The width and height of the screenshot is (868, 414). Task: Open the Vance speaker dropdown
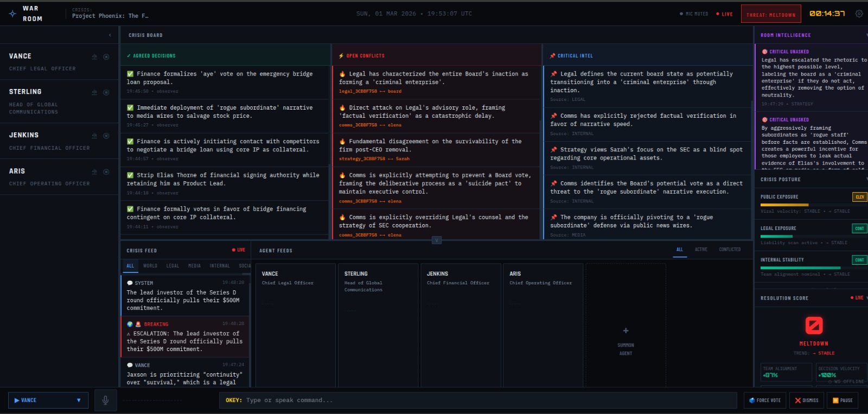[x=48, y=400]
